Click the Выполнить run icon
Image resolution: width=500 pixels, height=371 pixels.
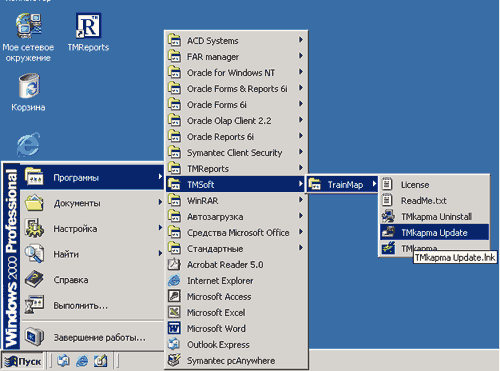(34, 305)
